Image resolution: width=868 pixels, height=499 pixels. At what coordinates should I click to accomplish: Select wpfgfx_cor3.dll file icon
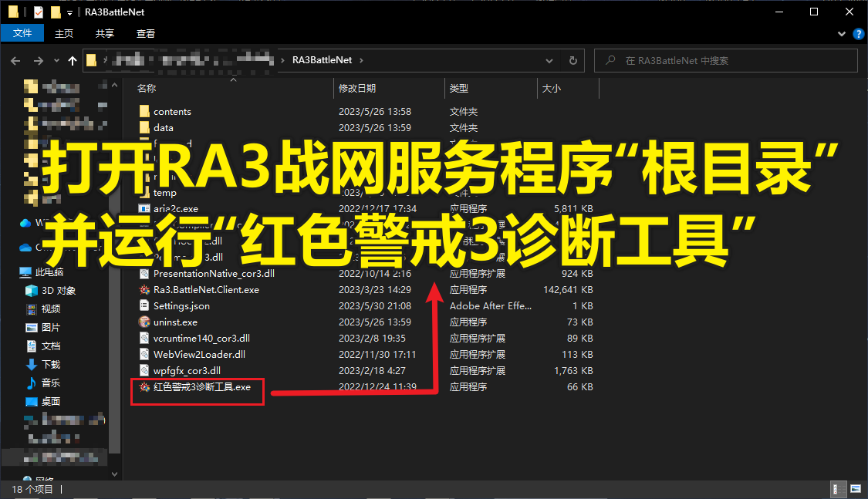pos(144,370)
